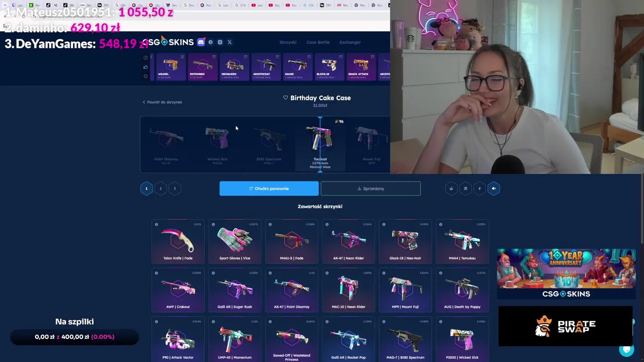Screen dimensions: 644x362
Task: Open info for M4A1-S | Fade
Action: coord(270,224)
